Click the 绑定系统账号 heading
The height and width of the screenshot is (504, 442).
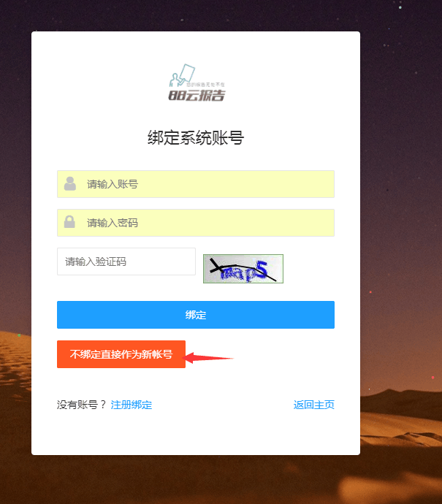[196, 138]
